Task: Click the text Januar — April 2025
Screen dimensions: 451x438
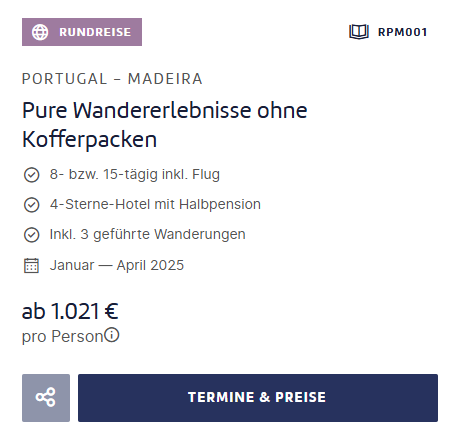Action: pyautogui.click(x=117, y=265)
